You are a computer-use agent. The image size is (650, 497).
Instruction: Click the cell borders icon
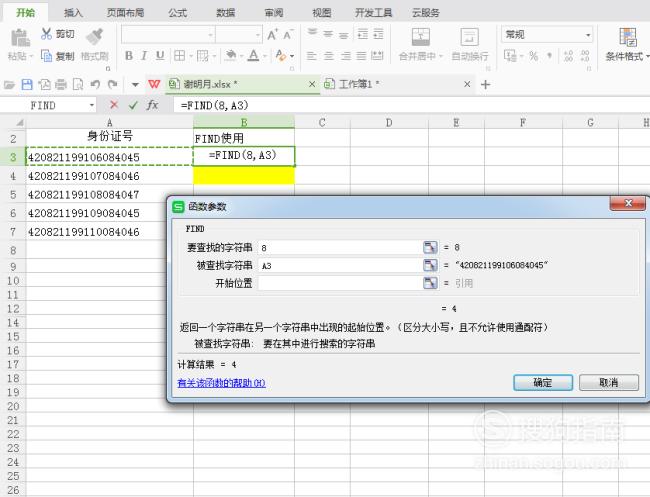(x=179, y=56)
